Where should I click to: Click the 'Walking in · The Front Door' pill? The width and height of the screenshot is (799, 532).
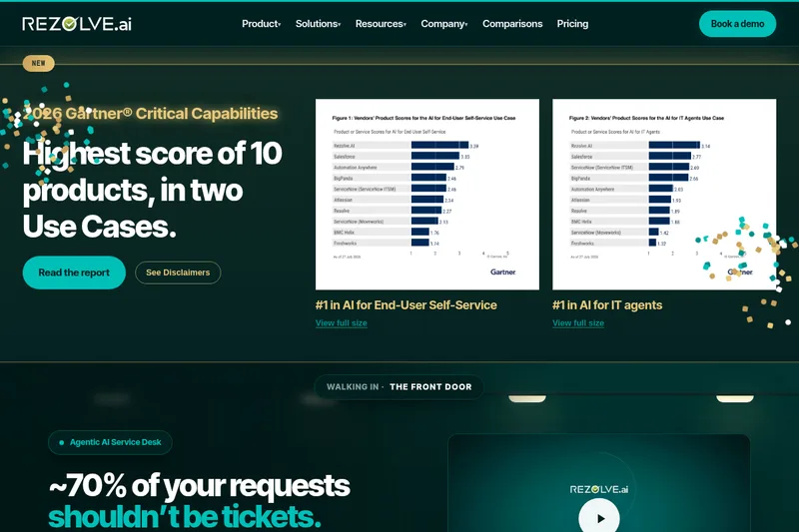tap(399, 387)
